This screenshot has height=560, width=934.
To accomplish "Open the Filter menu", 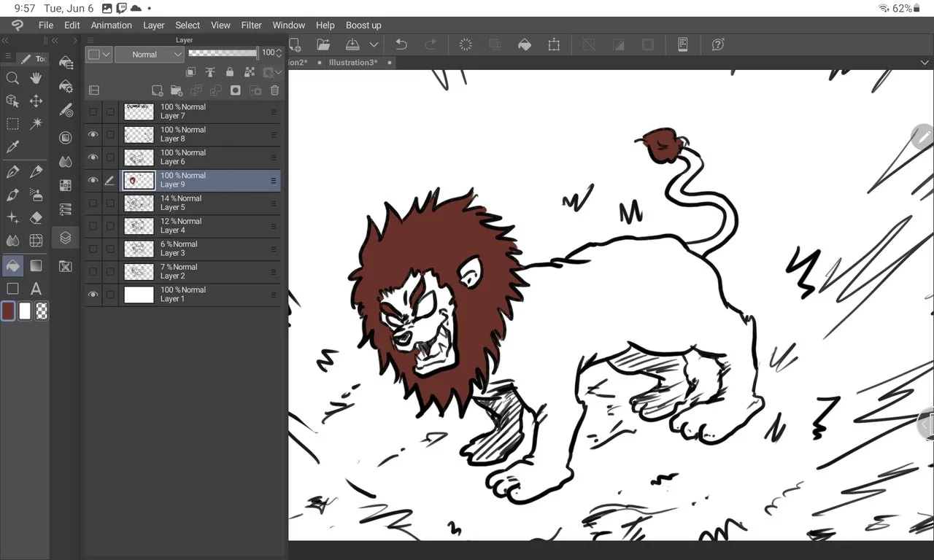I will (251, 25).
